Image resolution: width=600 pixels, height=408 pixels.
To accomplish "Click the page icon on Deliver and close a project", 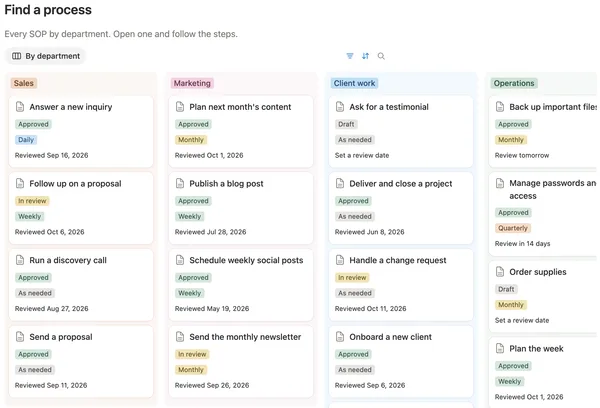I will (340, 184).
